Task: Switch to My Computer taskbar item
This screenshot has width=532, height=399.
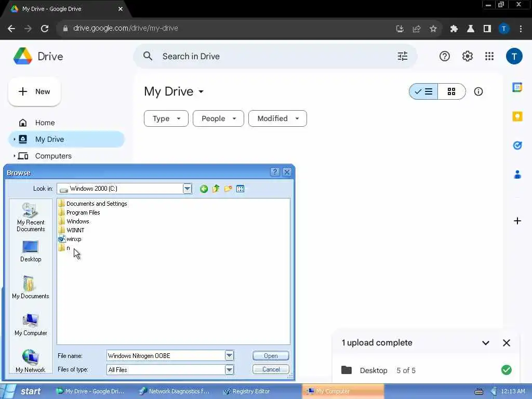Action: pos(343,391)
